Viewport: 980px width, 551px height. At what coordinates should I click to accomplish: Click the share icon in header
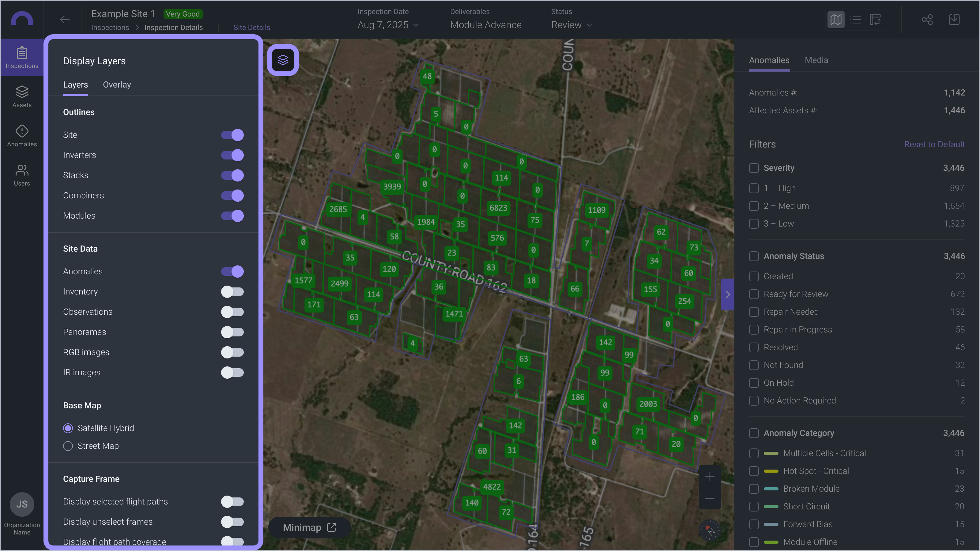pyautogui.click(x=927, y=20)
